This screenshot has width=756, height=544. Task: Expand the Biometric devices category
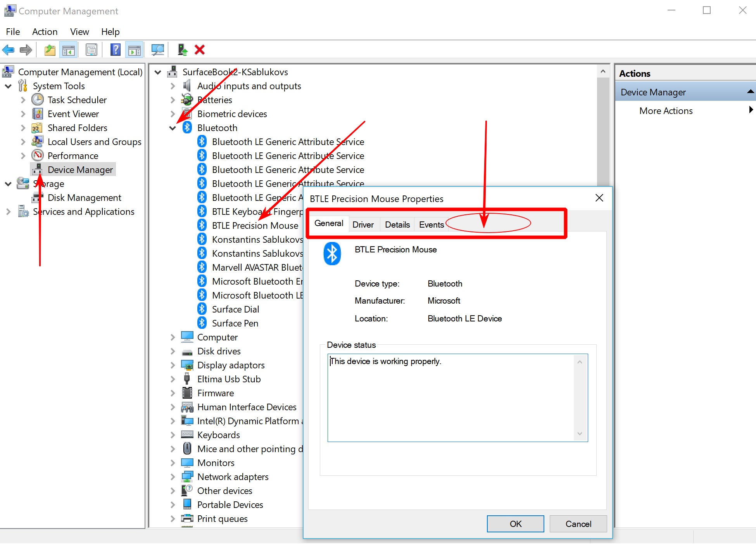tap(173, 114)
